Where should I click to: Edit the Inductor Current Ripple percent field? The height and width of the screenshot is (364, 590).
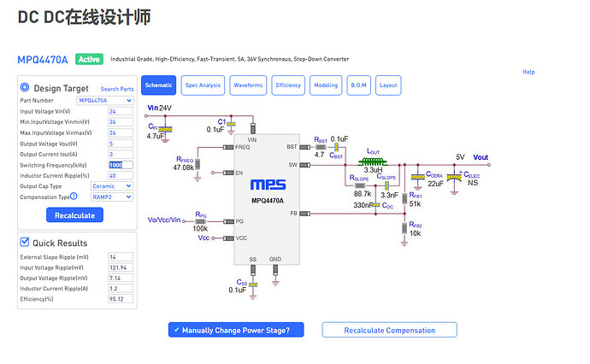coord(121,176)
